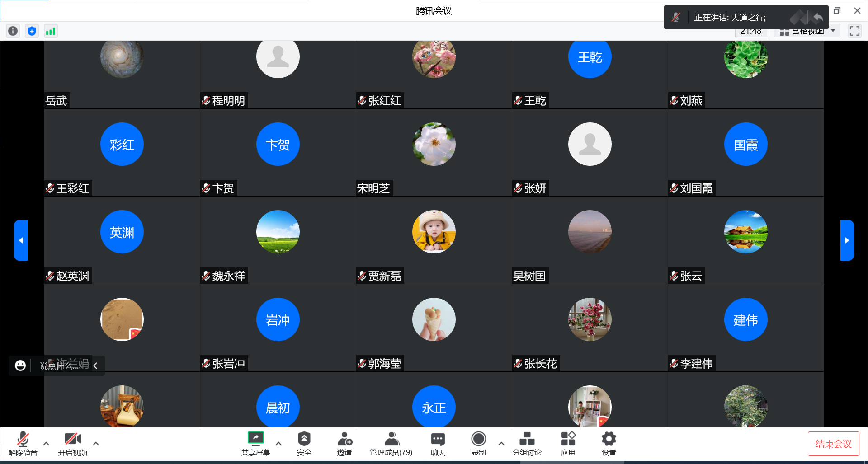
Task: Click the blue security shield icon
Action: pos(32,31)
